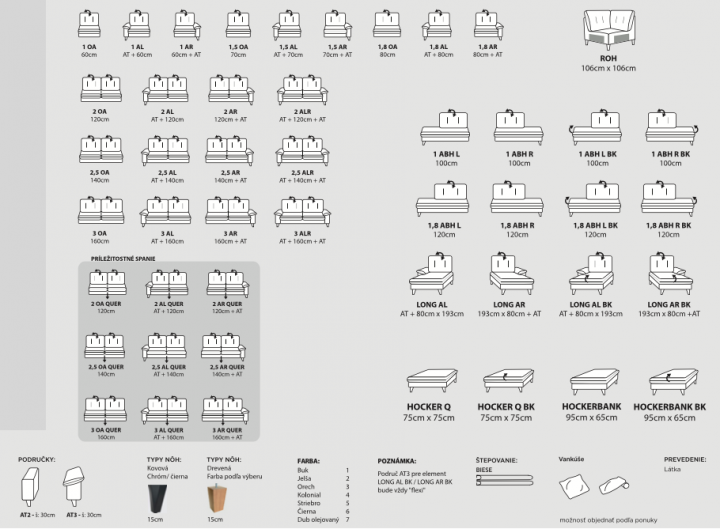The height and width of the screenshot is (529, 720).
Task: Select the 1 ABH L element icon
Action: coord(446,130)
